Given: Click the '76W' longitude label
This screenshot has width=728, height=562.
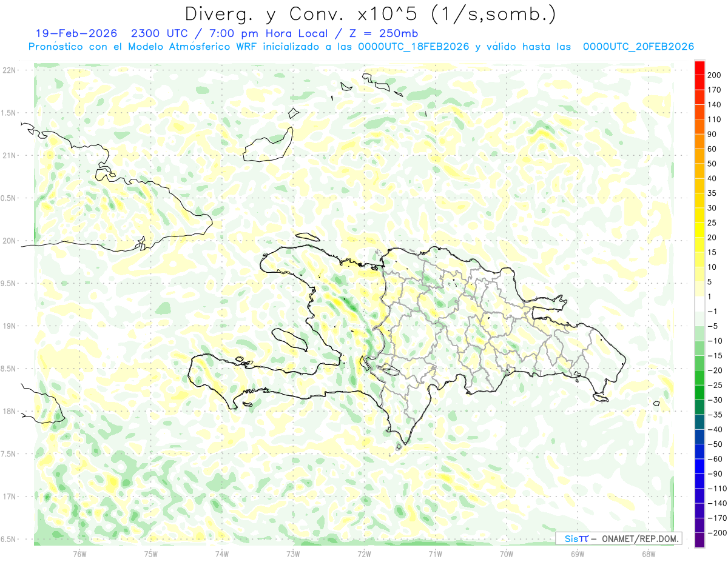Looking at the screenshot, I should [x=79, y=554].
